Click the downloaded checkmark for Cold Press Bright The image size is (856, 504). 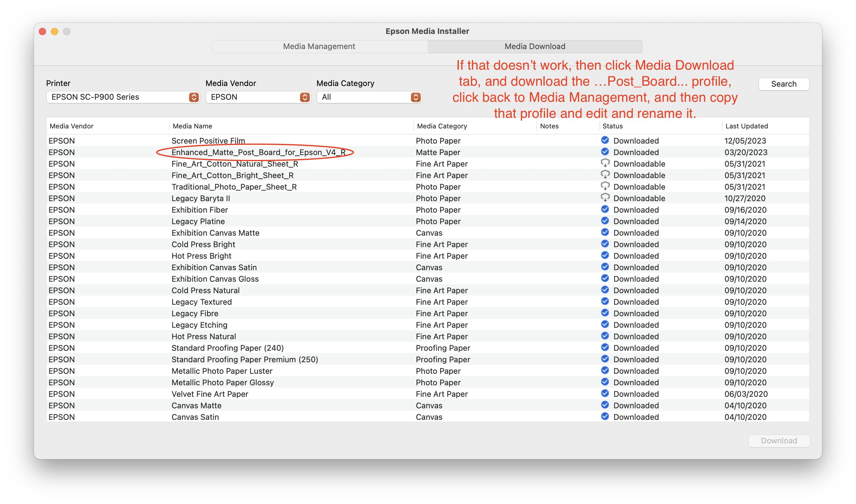tap(605, 244)
